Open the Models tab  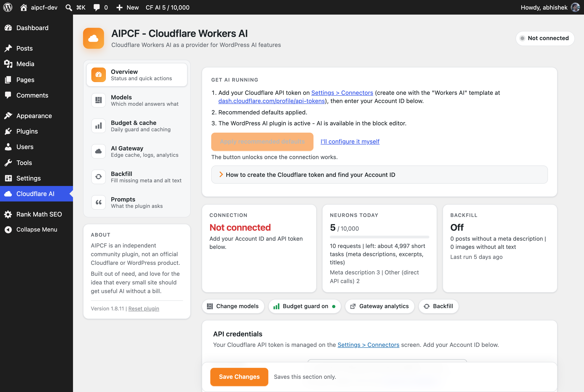pyautogui.click(x=137, y=100)
